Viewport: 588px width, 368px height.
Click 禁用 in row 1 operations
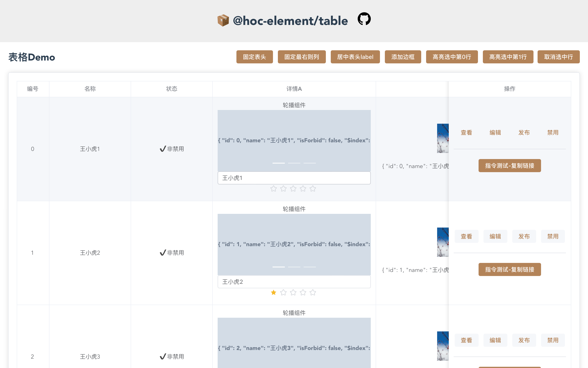(x=553, y=236)
